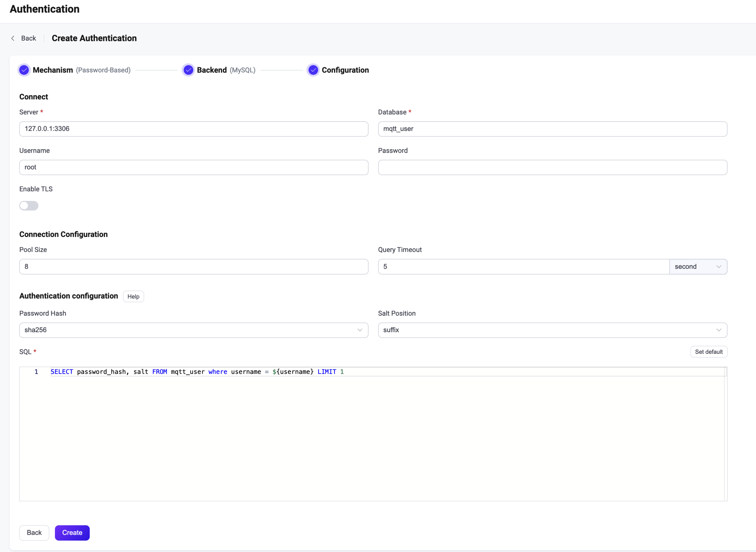Click the empty Password field
The image size is (756, 552).
click(x=552, y=167)
